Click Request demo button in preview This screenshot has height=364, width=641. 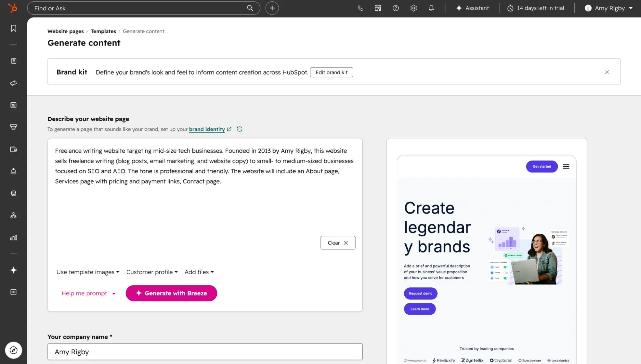coord(420,294)
